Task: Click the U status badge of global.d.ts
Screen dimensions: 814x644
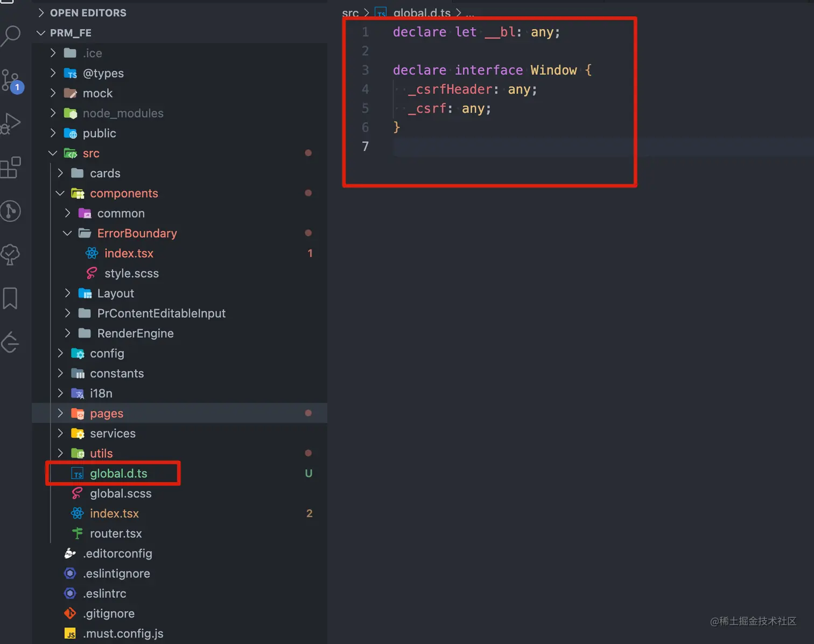Action: (x=308, y=473)
